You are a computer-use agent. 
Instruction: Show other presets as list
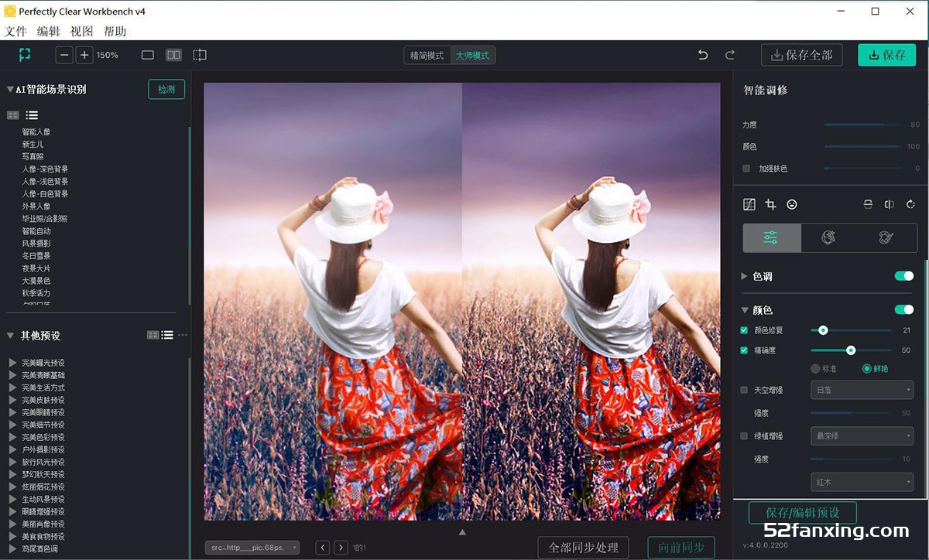click(167, 335)
